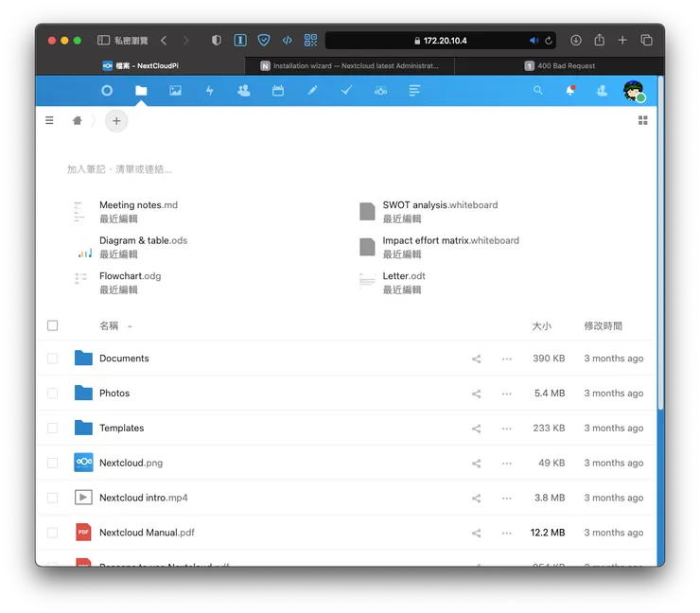Screen dimensions: 700x613
Task: Sort by 名稱 column header
Action: point(109,326)
